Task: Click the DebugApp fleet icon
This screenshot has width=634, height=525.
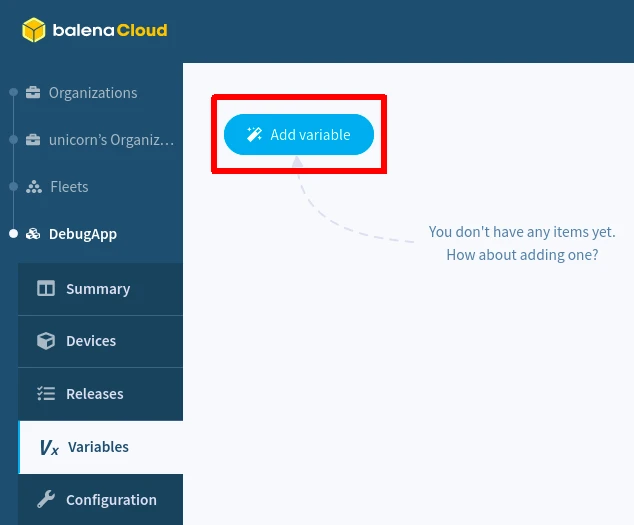Action: pos(33,234)
